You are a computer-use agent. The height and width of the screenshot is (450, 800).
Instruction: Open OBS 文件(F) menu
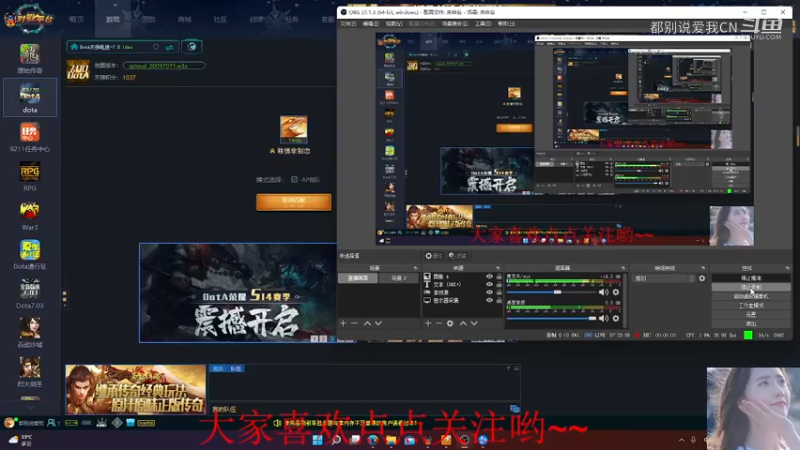348,24
